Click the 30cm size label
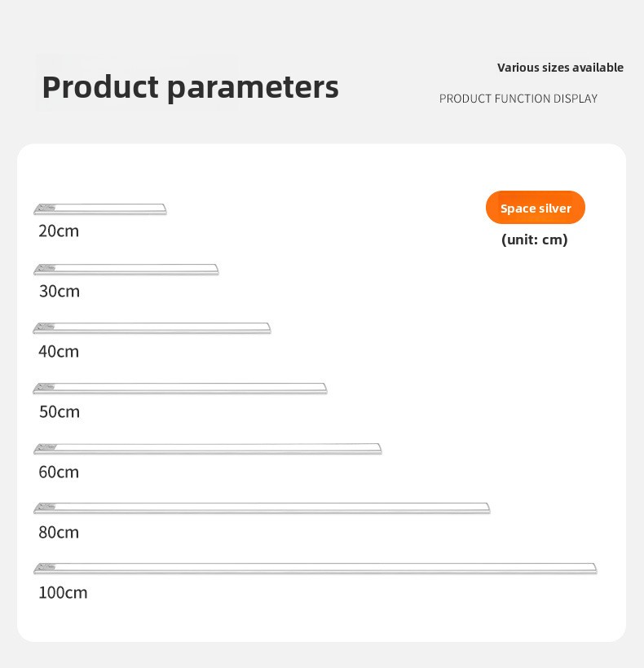The width and height of the screenshot is (644, 668). point(60,291)
